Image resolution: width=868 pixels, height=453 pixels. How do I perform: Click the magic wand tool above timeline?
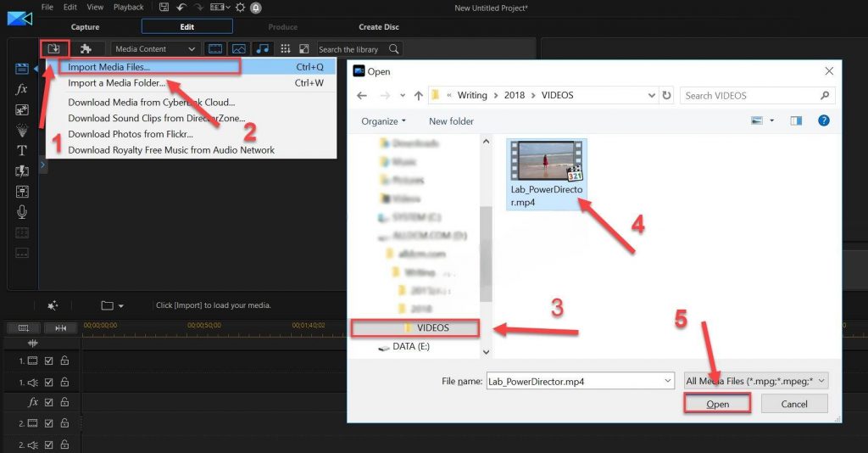53,305
